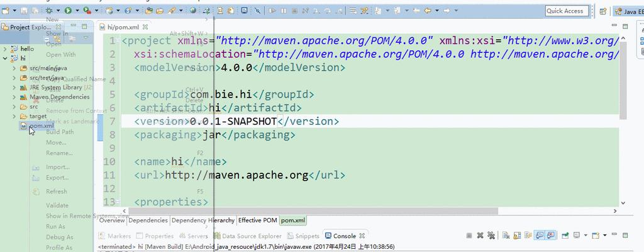Open the Snippets view tab

point(303,236)
